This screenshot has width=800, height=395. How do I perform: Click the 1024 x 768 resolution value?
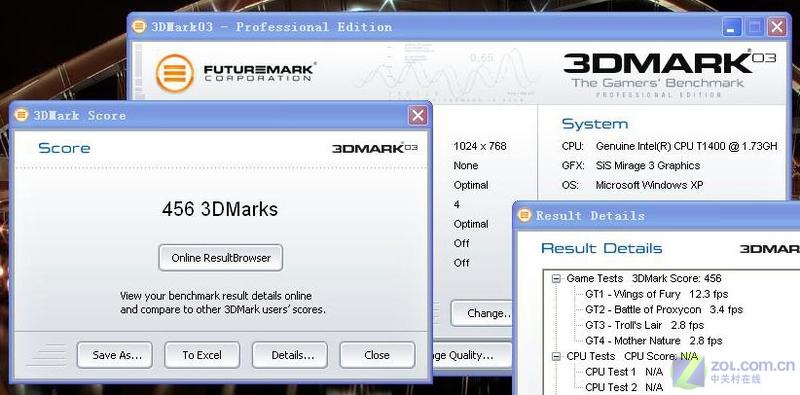tap(480, 146)
